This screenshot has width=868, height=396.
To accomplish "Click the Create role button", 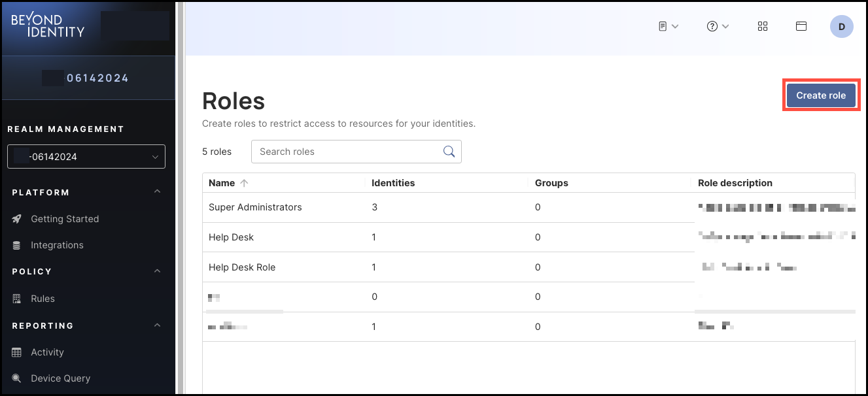I will tap(821, 95).
